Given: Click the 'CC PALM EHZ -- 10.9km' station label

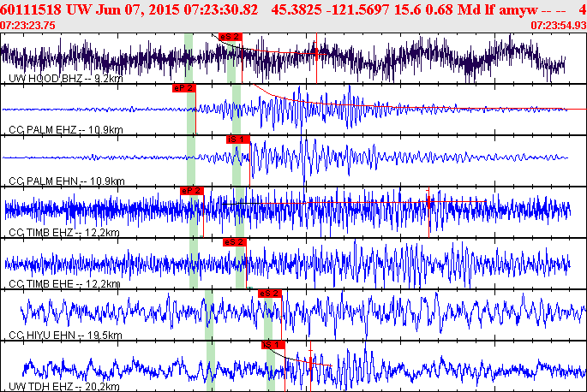Looking at the screenshot, I should pos(66,130).
